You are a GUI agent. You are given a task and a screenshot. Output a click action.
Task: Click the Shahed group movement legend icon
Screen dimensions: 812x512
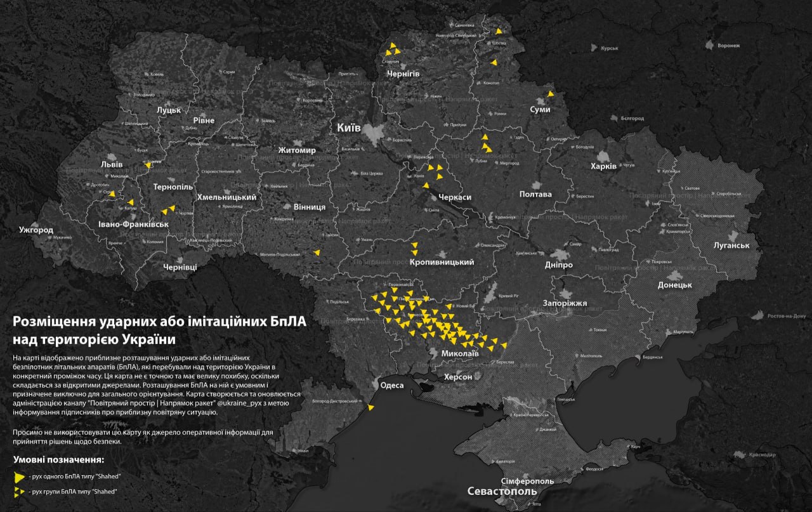click(20, 492)
